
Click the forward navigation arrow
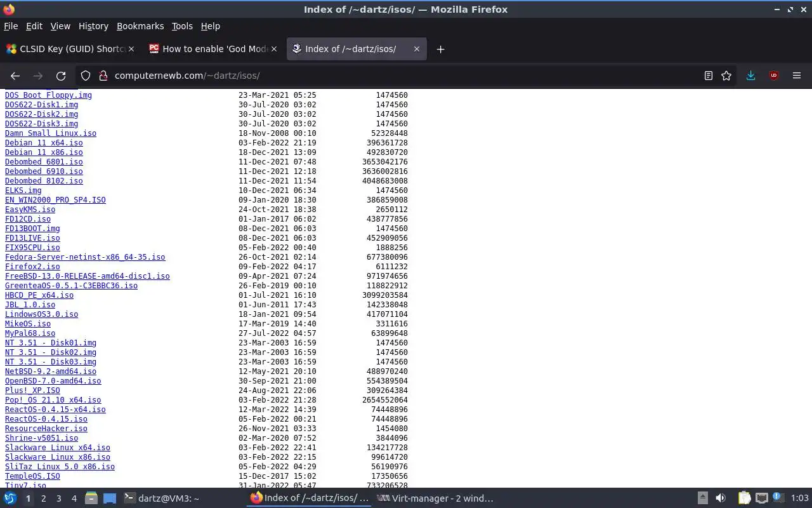(x=38, y=76)
